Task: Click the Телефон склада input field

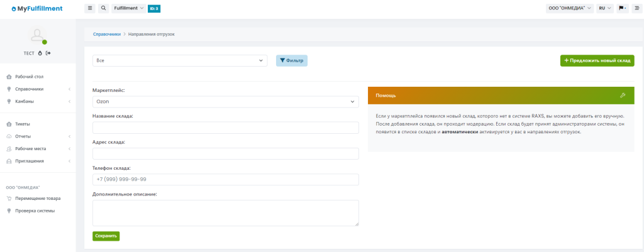Action: pos(225,179)
